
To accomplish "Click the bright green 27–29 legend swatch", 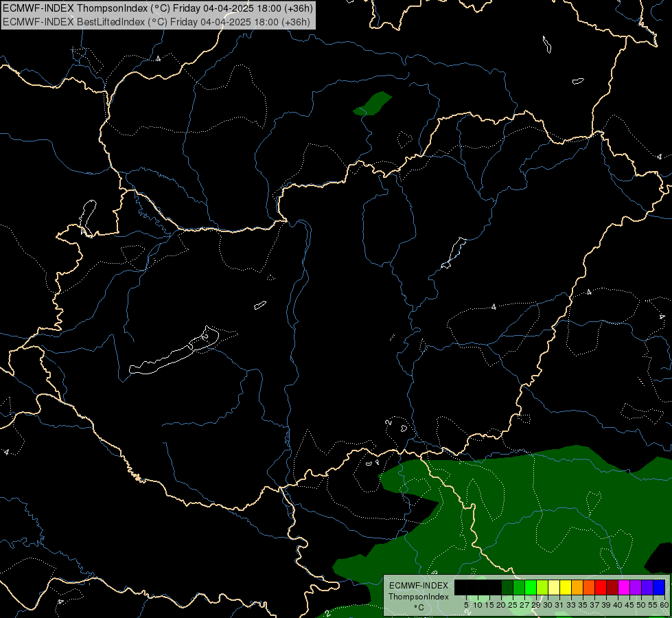I will pos(531,587).
